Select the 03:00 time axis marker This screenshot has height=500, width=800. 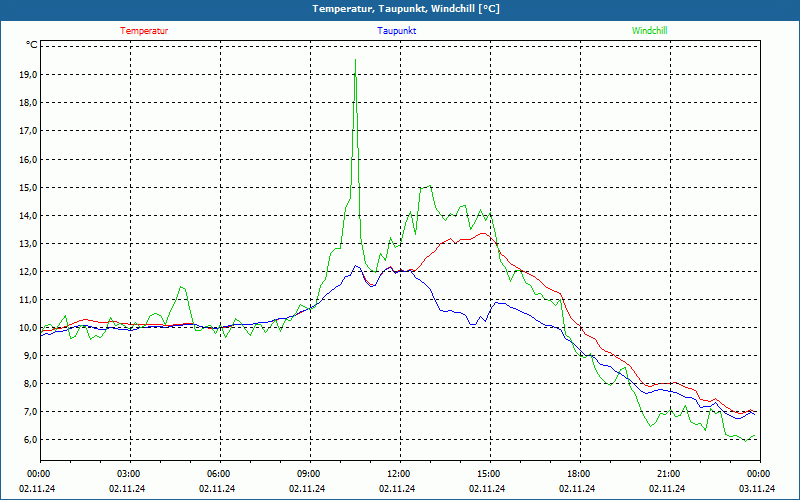click(129, 474)
